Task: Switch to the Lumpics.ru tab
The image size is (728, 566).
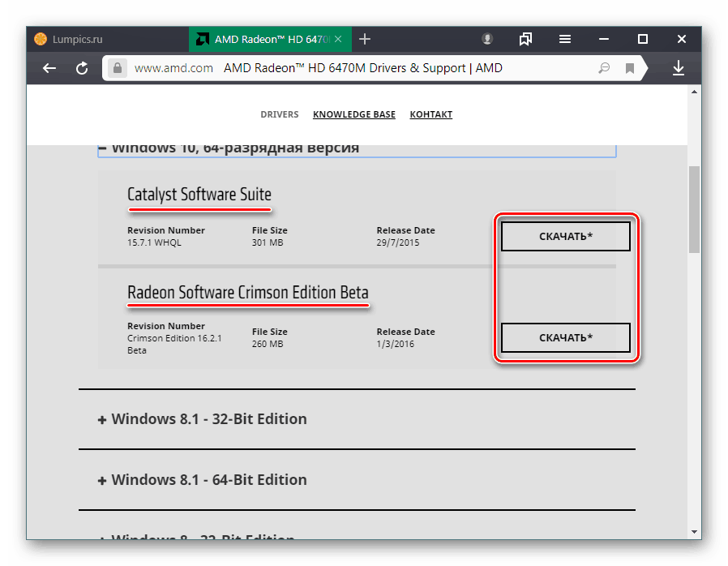Action: (108, 39)
